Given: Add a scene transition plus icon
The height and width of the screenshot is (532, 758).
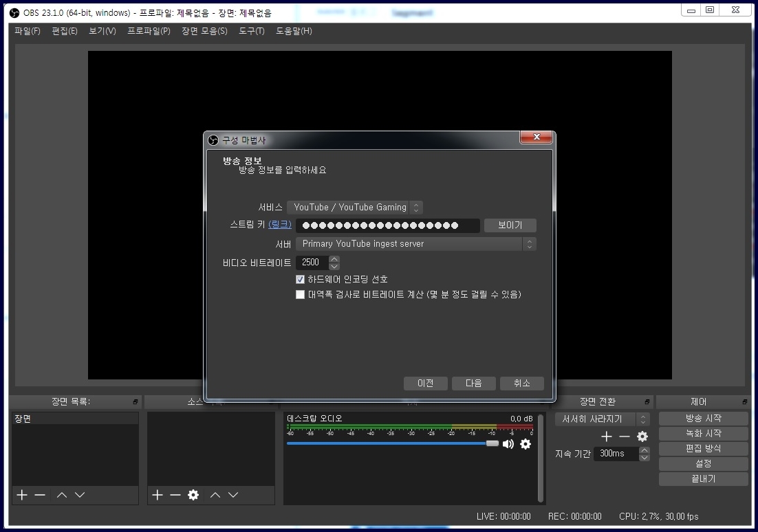Looking at the screenshot, I should [606, 436].
